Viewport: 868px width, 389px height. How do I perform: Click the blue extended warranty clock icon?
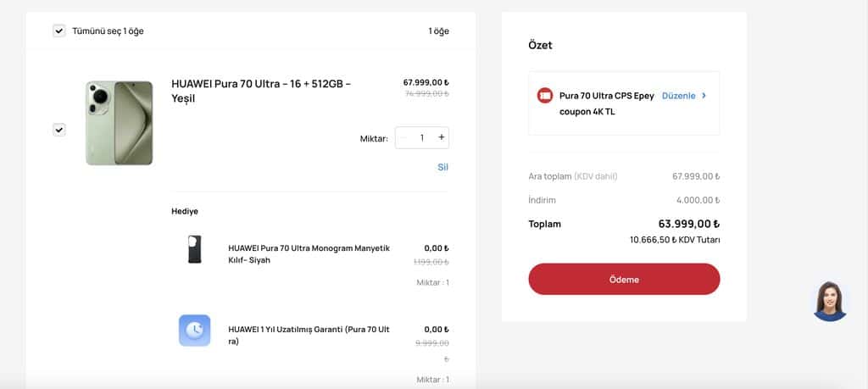[194, 331]
